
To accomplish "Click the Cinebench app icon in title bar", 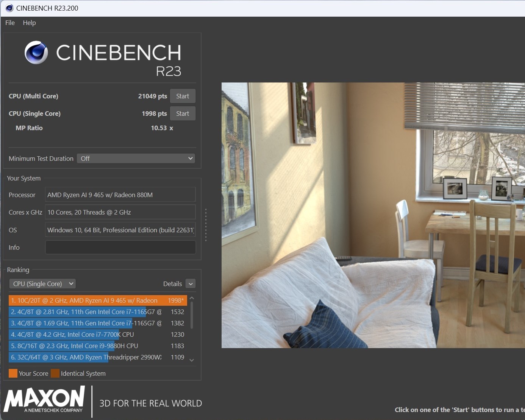I will [x=9, y=8].
